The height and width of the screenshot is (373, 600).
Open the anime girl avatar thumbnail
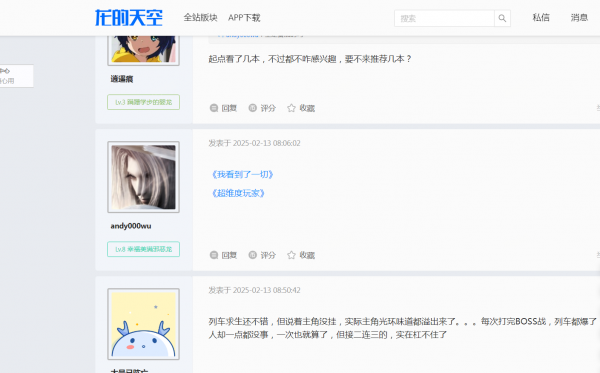click(143, 50)
